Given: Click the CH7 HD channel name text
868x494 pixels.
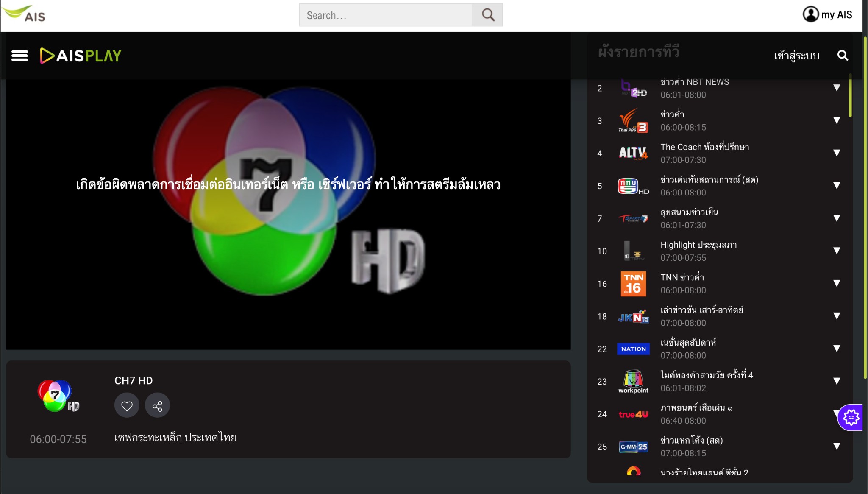Looking at the screenshot, I should point(134,380).
